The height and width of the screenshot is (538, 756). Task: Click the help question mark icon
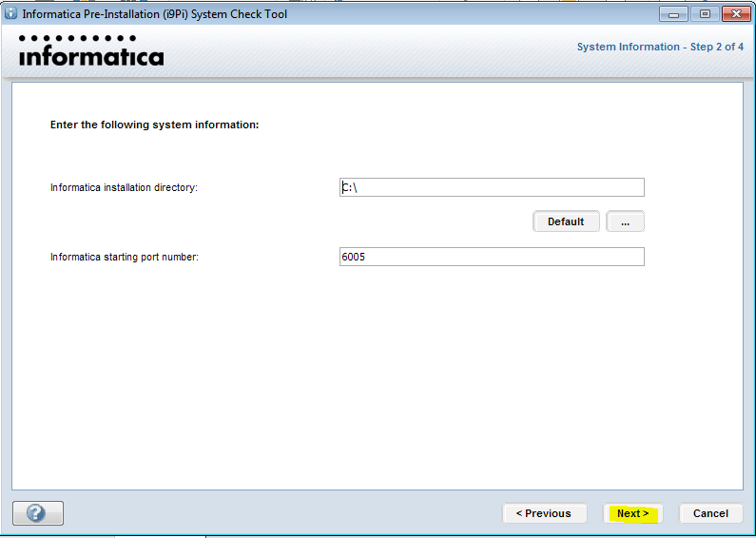point(38,513)
